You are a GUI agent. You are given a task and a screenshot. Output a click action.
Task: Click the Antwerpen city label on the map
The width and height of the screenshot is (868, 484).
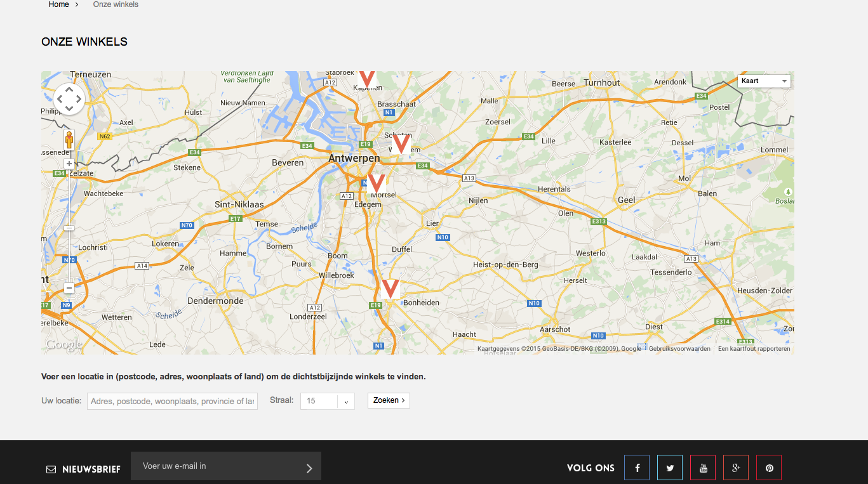click(x=354, y=159)
